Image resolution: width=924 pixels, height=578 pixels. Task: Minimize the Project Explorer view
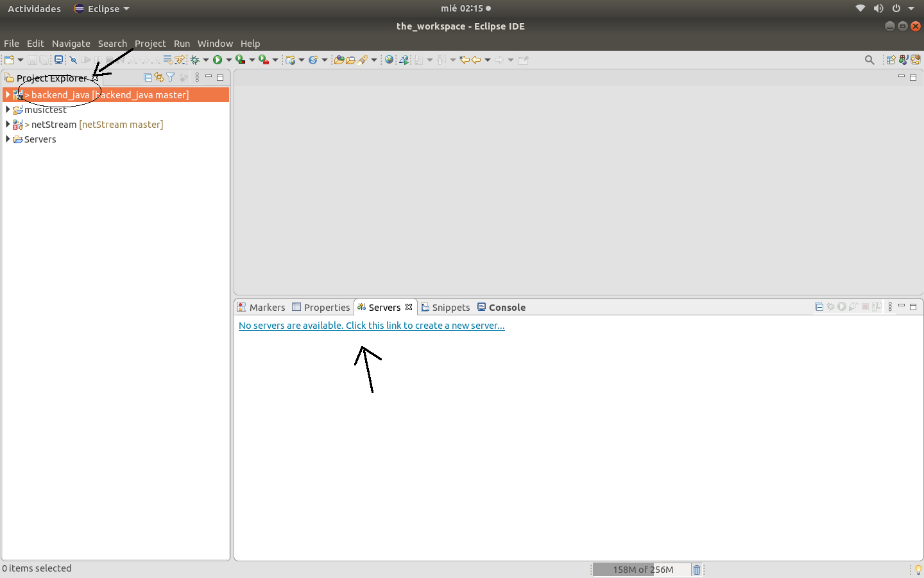[209, 77]
